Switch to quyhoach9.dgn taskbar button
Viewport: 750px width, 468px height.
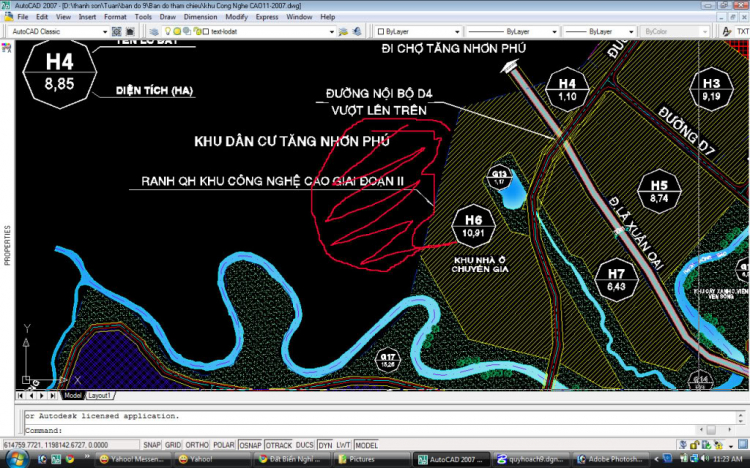click(530, 459)
